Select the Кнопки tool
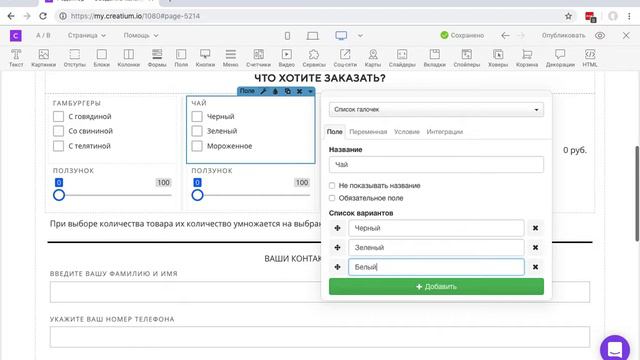 click(x=205, y=58)
